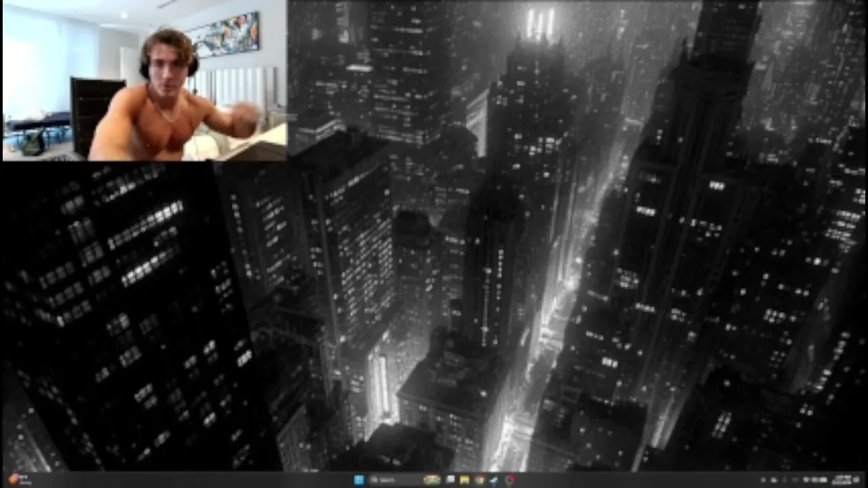868x488 pixels.
Task: Click the webcam overlay feed
Action: tap(144, 80)
